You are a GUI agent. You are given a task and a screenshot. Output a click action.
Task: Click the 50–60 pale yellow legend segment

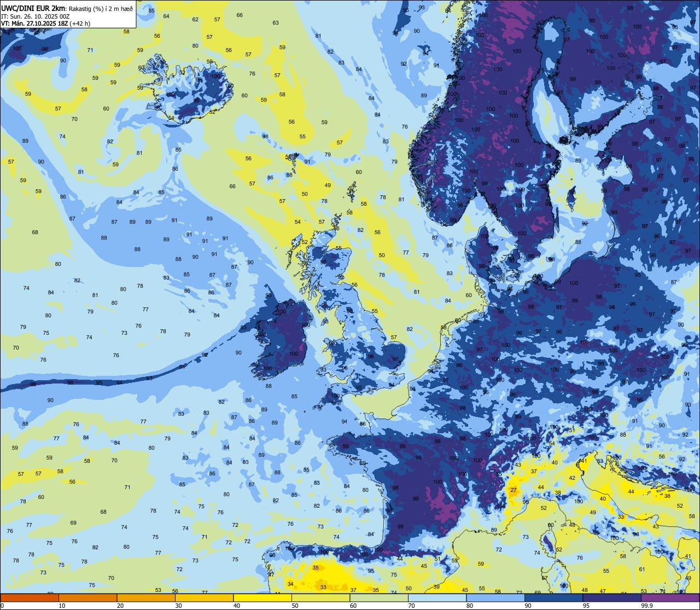tap(320, 598)
